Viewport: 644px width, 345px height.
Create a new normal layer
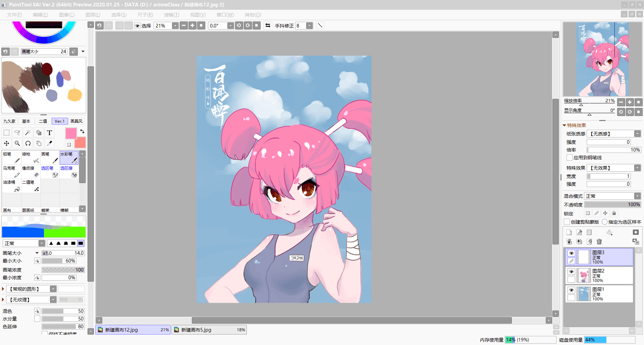coord(569,232)
